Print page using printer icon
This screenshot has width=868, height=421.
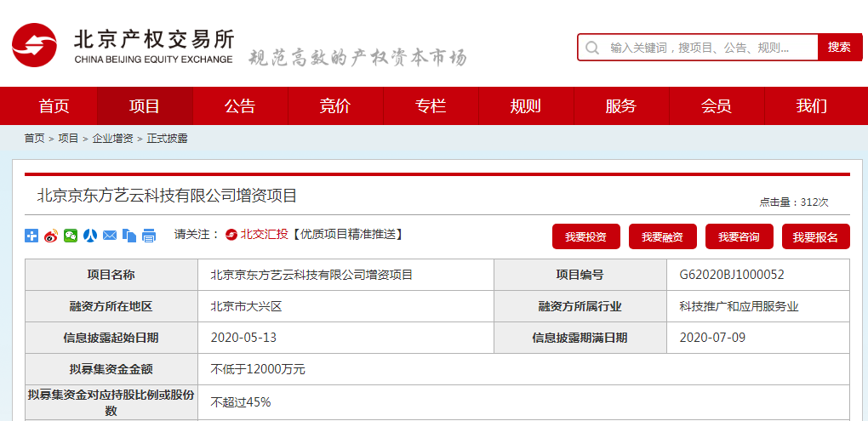[149, 235]
